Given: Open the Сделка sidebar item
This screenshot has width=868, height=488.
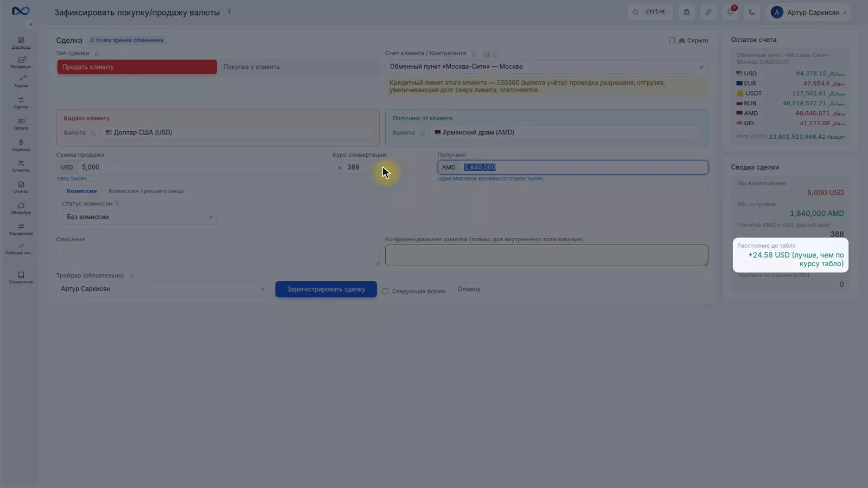Looking at the screenshot, I should point(21,102).
